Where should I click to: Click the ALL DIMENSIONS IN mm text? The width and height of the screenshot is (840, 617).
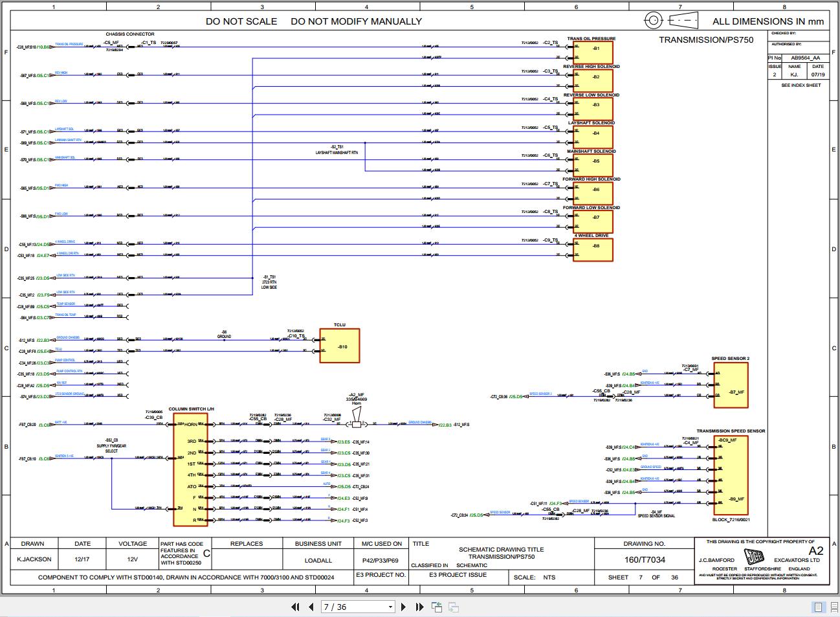pyautogui.click(x=768, y=21)
